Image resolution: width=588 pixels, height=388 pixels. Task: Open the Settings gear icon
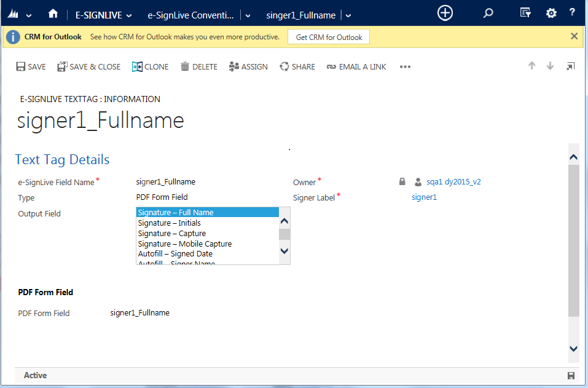pyautogui.click(x=551, y=14)
